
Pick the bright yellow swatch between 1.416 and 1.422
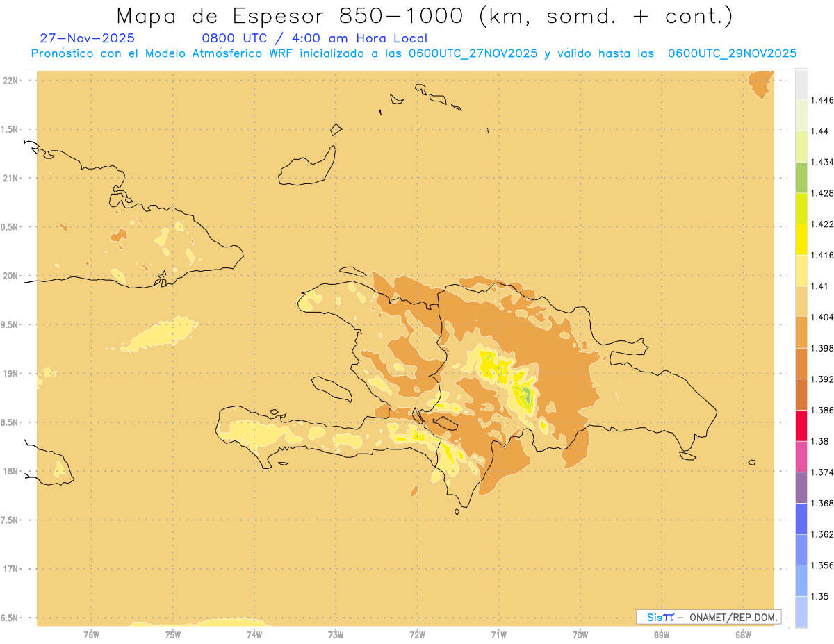coord(801,240)
